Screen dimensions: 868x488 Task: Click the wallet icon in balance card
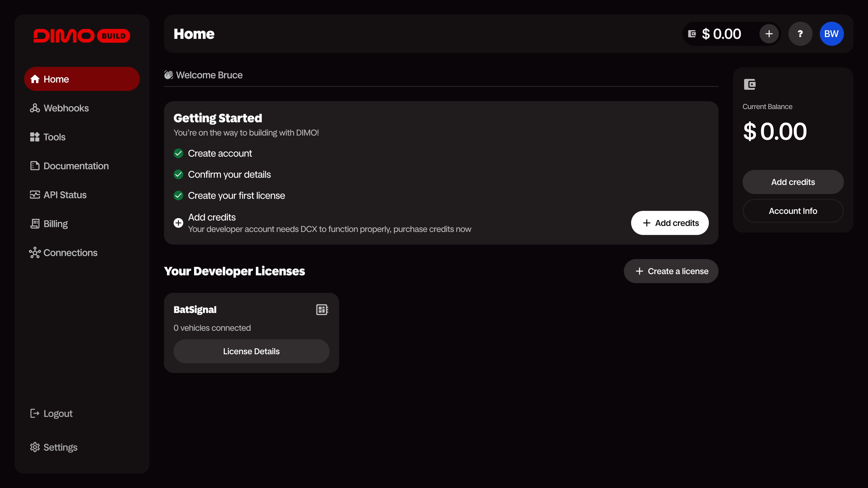750,84
